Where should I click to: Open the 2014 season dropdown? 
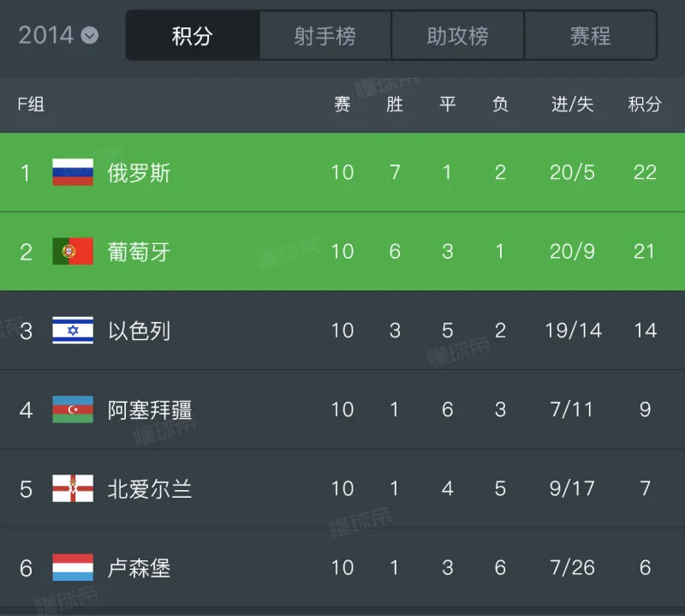(58, 35)
